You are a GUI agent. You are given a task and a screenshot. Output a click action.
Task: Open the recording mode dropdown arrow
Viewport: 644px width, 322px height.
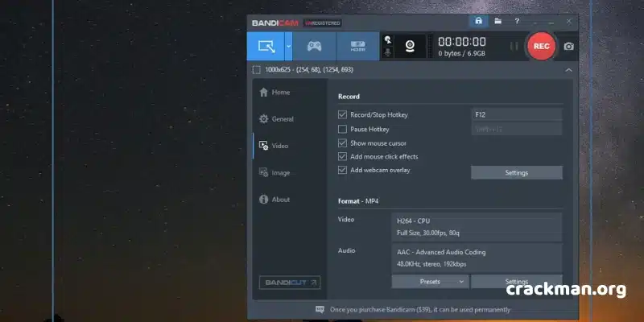pos(289,46)
